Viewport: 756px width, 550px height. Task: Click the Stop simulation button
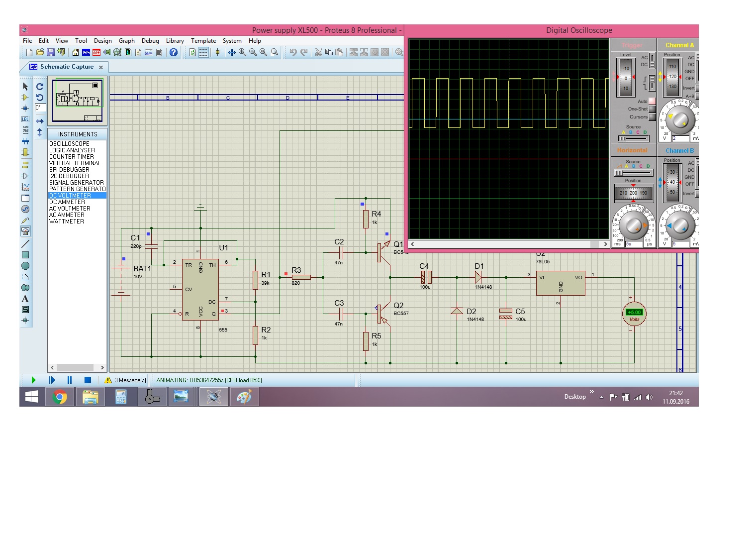point(88,380)
